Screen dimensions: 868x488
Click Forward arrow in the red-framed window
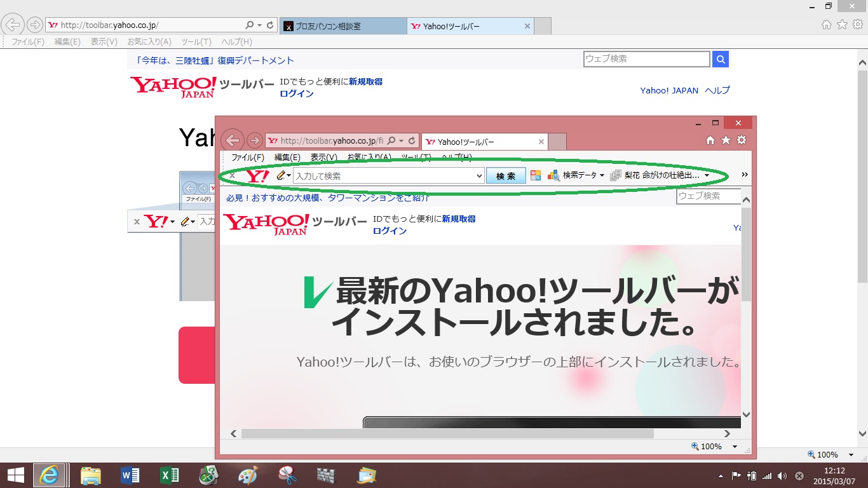254,140
